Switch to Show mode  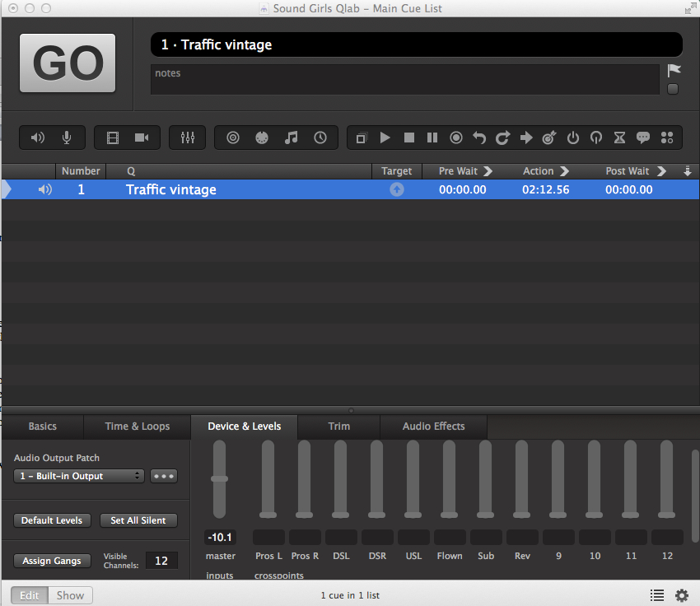tap(70, 595)
